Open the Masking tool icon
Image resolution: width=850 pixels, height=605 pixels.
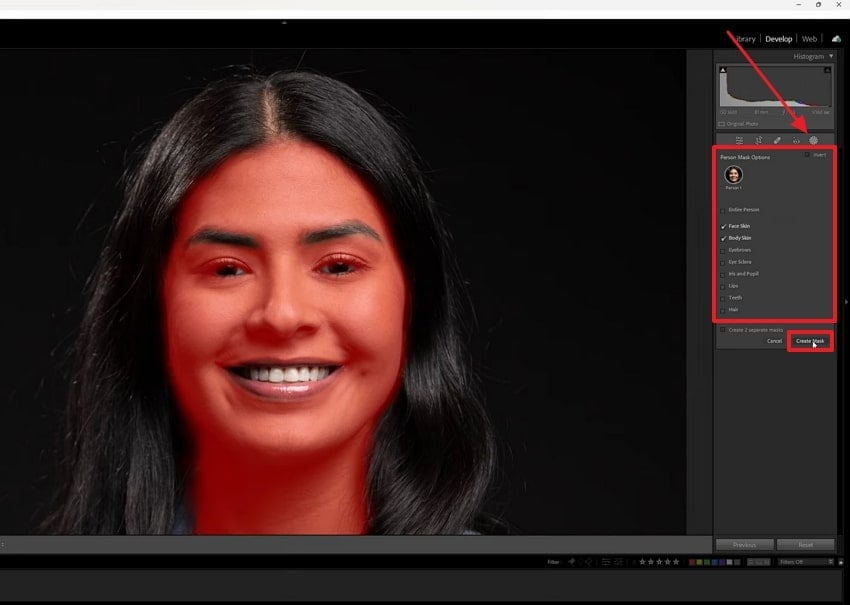pos(814,140)
